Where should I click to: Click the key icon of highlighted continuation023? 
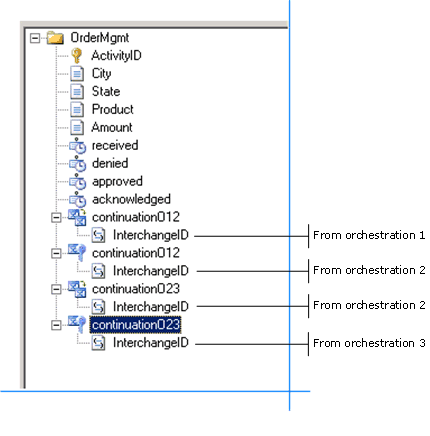(x=77, y=324)
